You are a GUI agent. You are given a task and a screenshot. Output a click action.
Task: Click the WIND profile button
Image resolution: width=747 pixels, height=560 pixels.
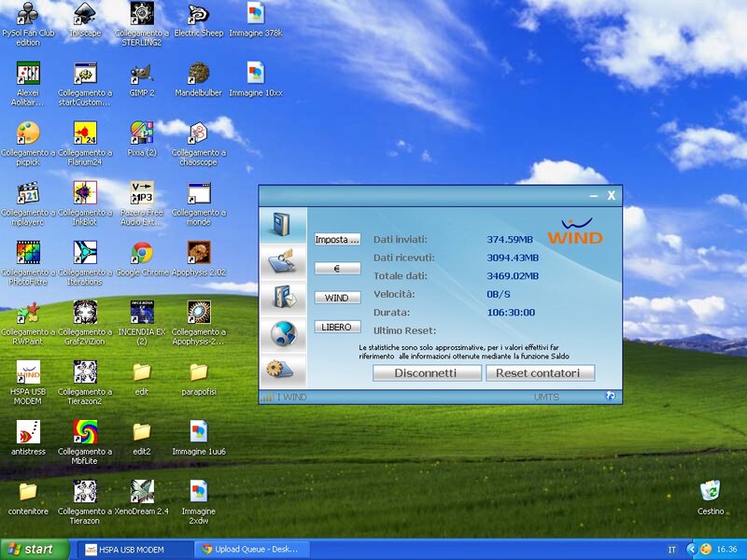point(337,298)
